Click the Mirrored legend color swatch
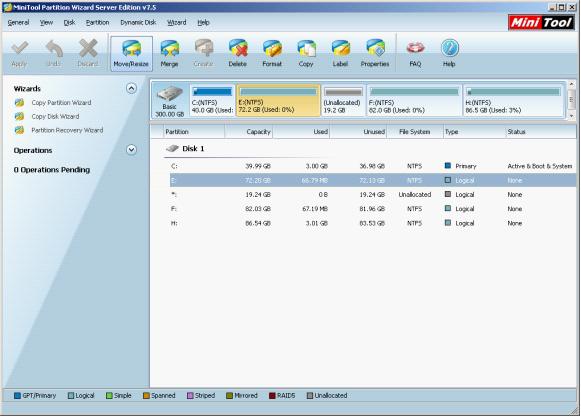This screenshot has height=417, width=581. [229, 396]
